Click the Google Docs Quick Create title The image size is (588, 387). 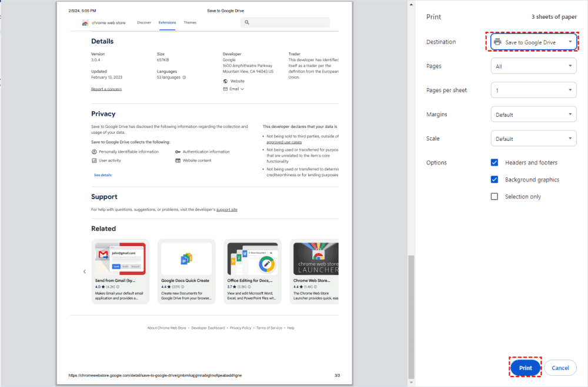[x=185, y=281]
